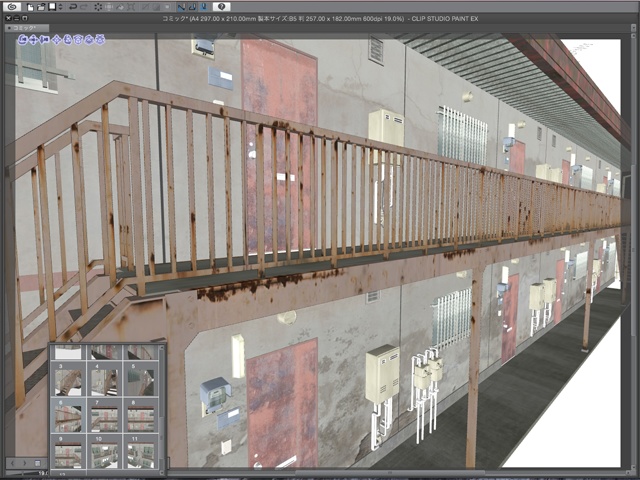640x480 pixels.
Task: Click the Scale/Rotate transform icon
Action: pos(131,7)
